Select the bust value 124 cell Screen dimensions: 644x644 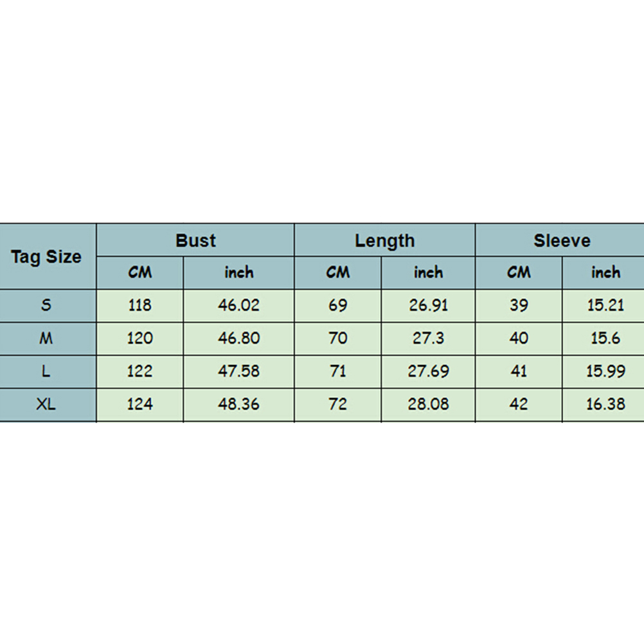pyautogui.click(x=140, y=404)
